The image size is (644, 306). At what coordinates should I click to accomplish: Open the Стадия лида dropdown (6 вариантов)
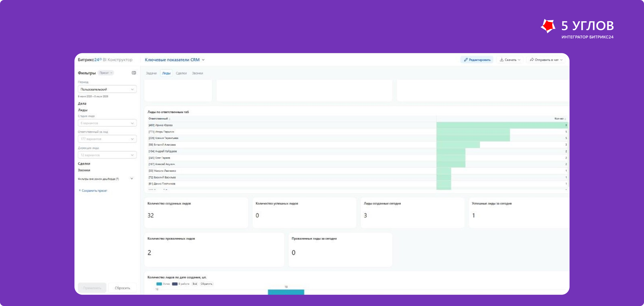pyautogui.click(x=107, y=123)
